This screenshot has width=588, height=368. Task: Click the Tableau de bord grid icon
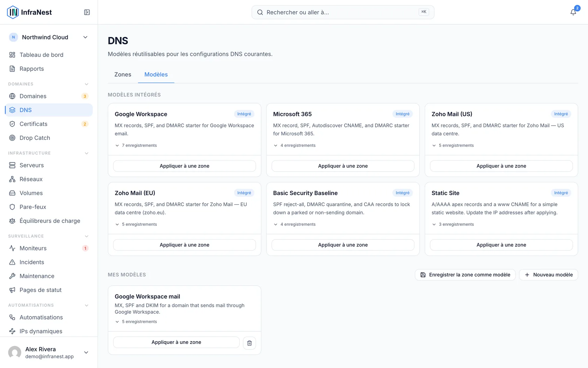(x=12, y=55)
